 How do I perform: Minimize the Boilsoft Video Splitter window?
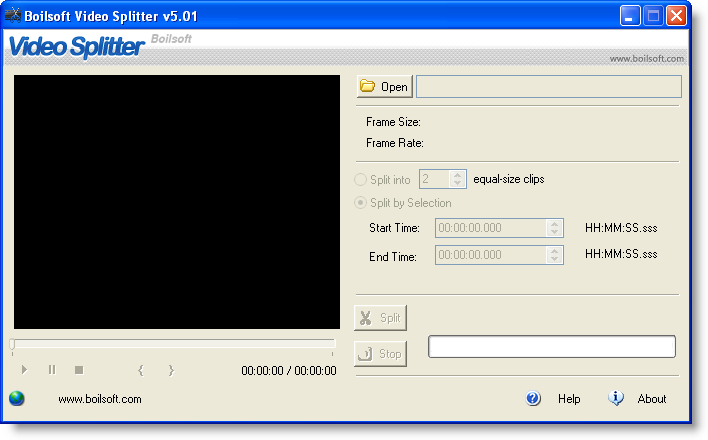(630, 16)
